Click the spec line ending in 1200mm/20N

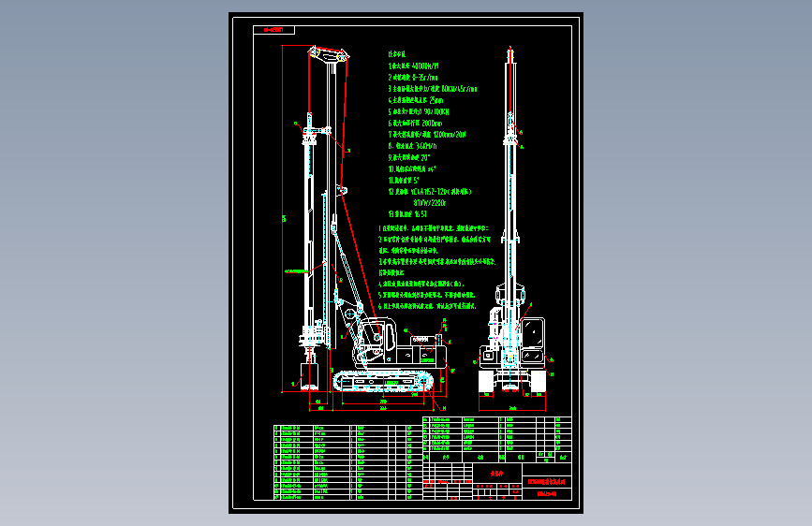tap(427, 135)
